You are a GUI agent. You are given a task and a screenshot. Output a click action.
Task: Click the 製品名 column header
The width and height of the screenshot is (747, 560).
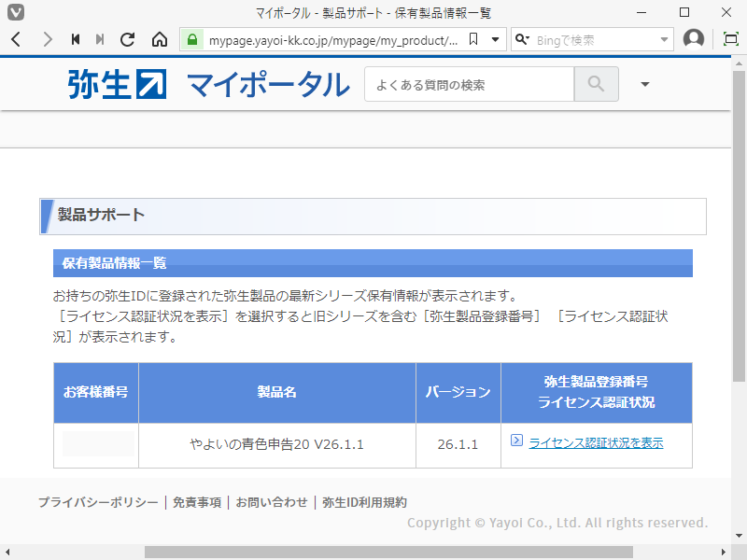pyautogui.click(x=276, y=392)
